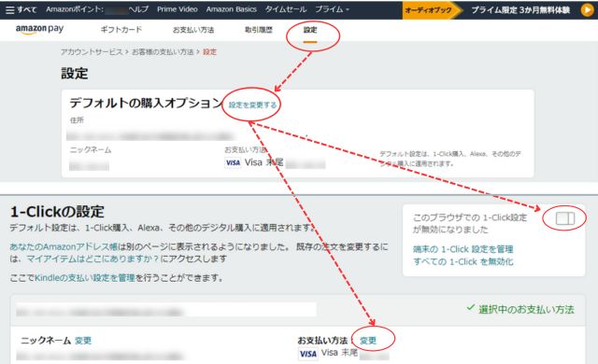The height and width of the screenshot is (364, 598).
Task: Click the 設定 page heading
Action: click(x=75, y=73)
